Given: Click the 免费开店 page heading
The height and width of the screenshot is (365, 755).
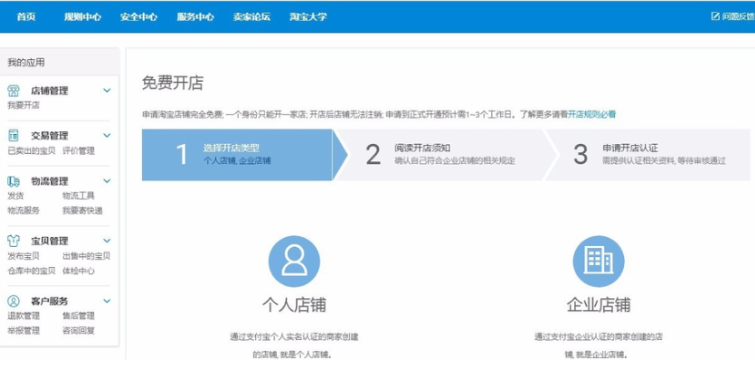Looking at the screenshot, I should (172, 83).
